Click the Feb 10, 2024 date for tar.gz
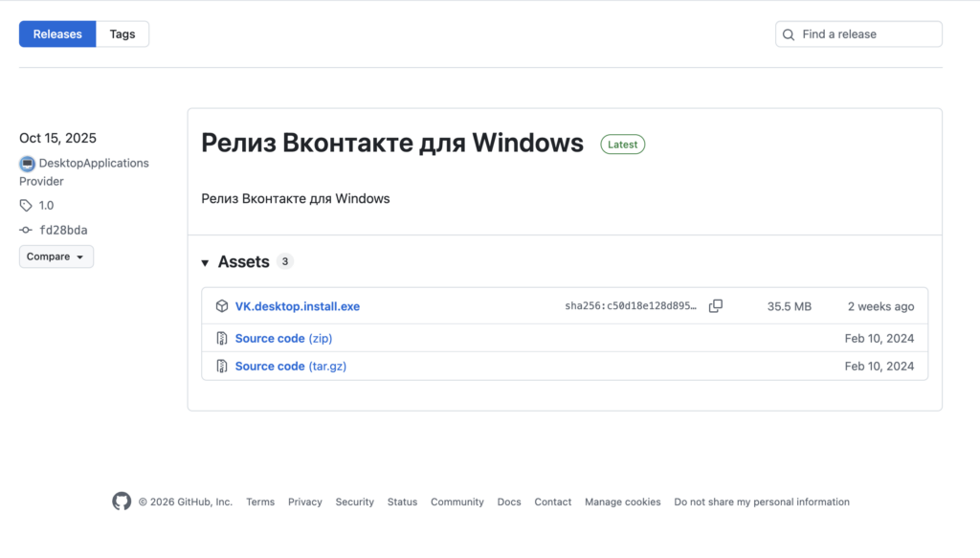The width and height of the screenshot is (980, 558). [x=880, y=367]
